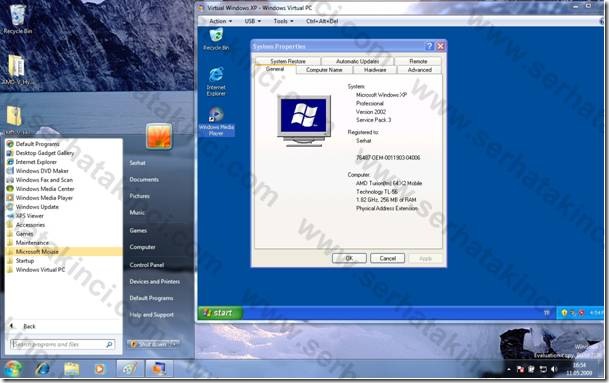Select XP desktop Windows Media Player shortcut
609x383 pixels.
tap(216, 122)
